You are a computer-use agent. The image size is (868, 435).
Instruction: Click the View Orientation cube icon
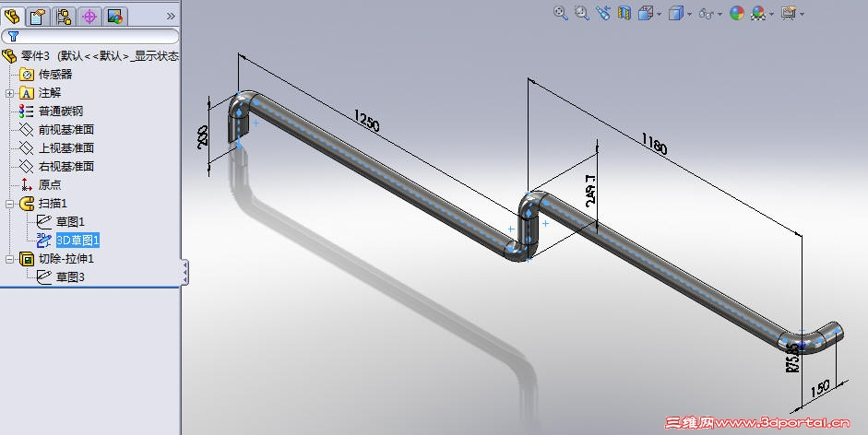(x=646, y=13)
